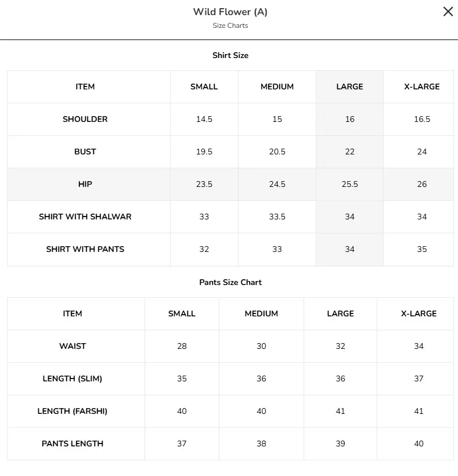Screen dimensions: 458x476
Task: Click the Wild Flower (A) title
Action: tap(230, 12)
